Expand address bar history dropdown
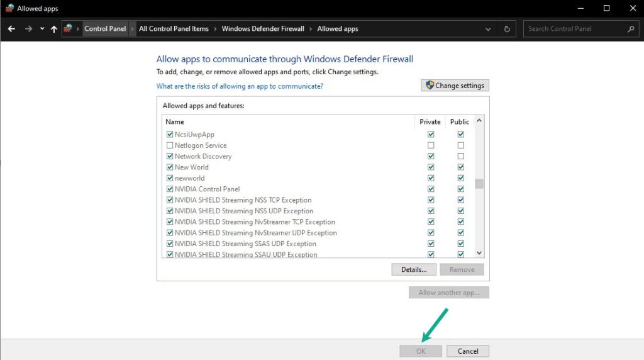 point(488,29)
